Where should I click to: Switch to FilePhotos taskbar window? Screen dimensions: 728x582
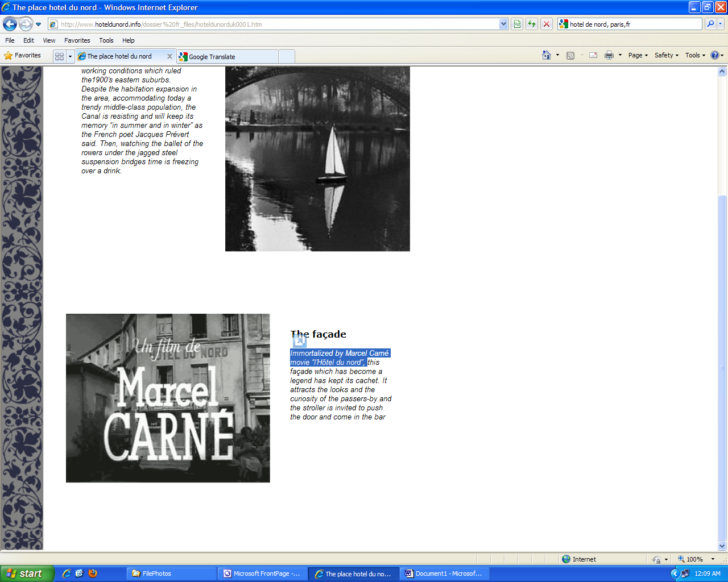(172, 573)
